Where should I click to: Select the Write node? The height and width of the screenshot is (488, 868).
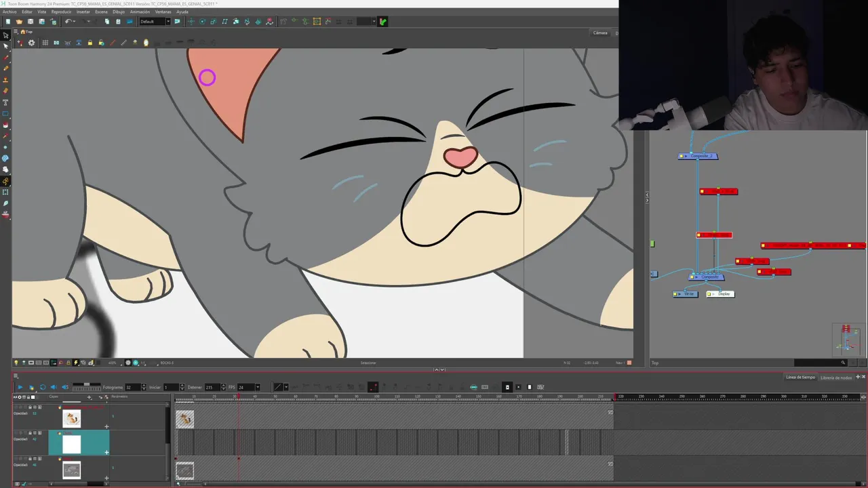(x=686, y=294)
